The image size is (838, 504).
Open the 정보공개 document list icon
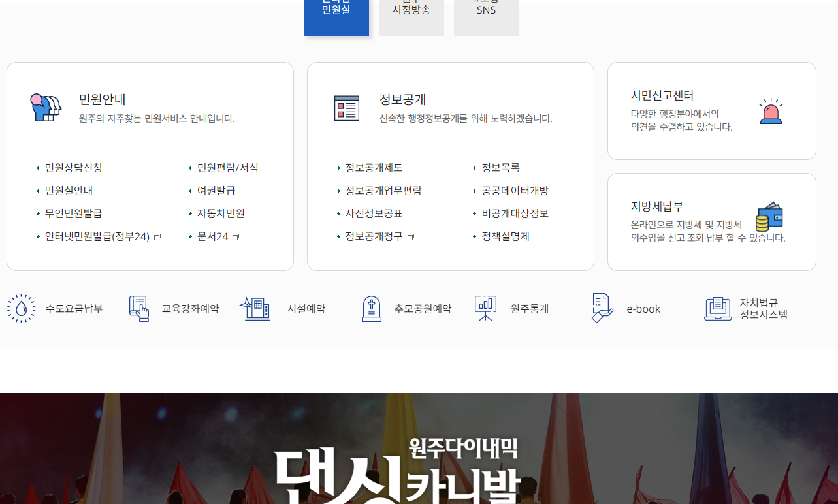pyautogui.click(x=347, y=108)
